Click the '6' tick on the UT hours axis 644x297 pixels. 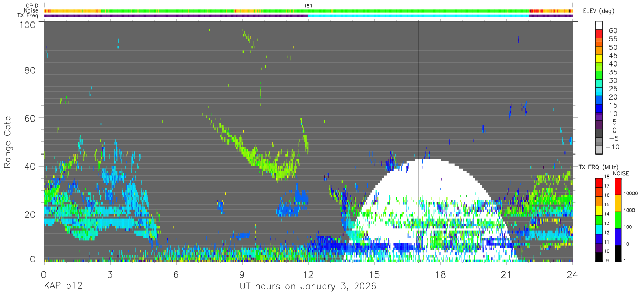[176, 274]
